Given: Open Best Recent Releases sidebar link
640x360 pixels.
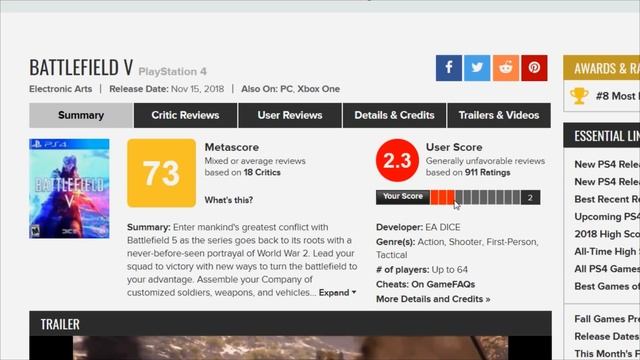Looking at the screenshot, I should click(x=607, y=199).
